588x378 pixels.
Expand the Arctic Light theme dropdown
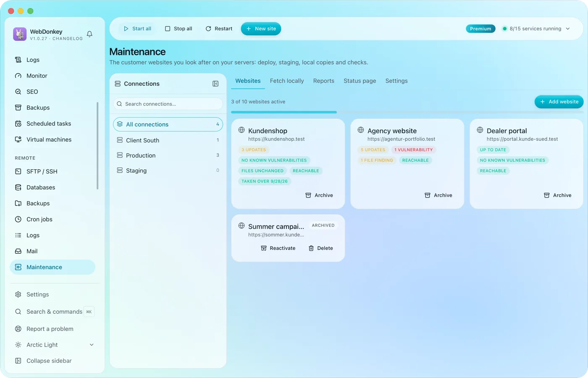tap(55, 345)
